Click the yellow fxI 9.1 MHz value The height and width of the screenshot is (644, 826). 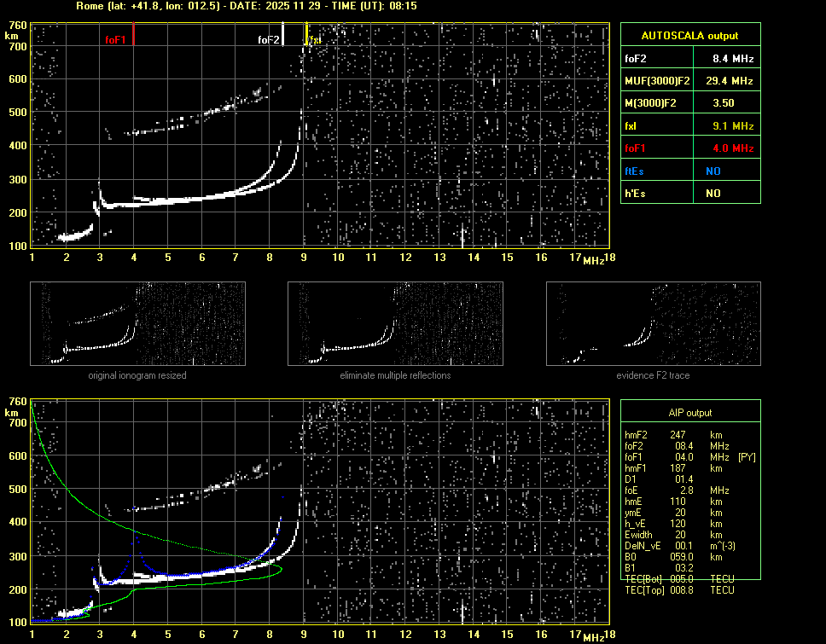732,126
